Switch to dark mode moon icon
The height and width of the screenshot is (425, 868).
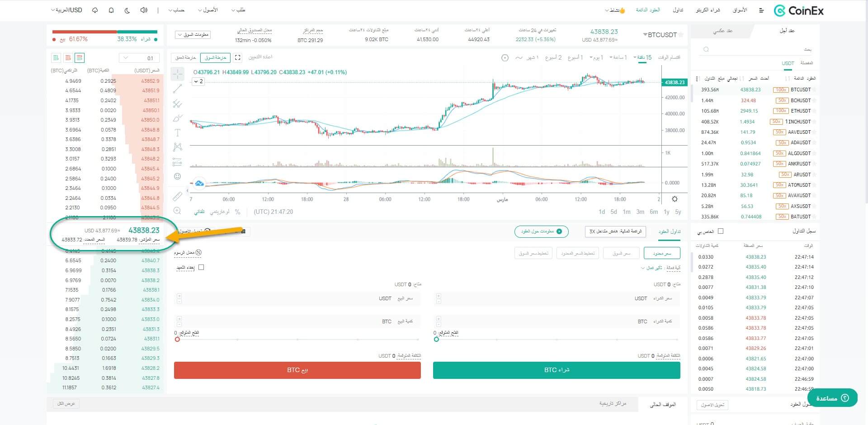pyautogui.click(x=127, y=10)
